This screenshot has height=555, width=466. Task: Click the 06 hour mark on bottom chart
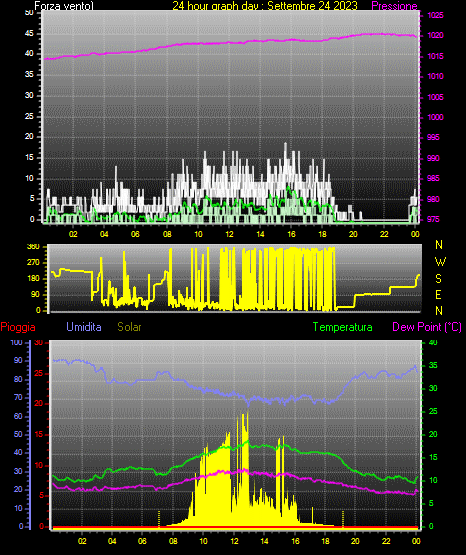click(142, 541)
